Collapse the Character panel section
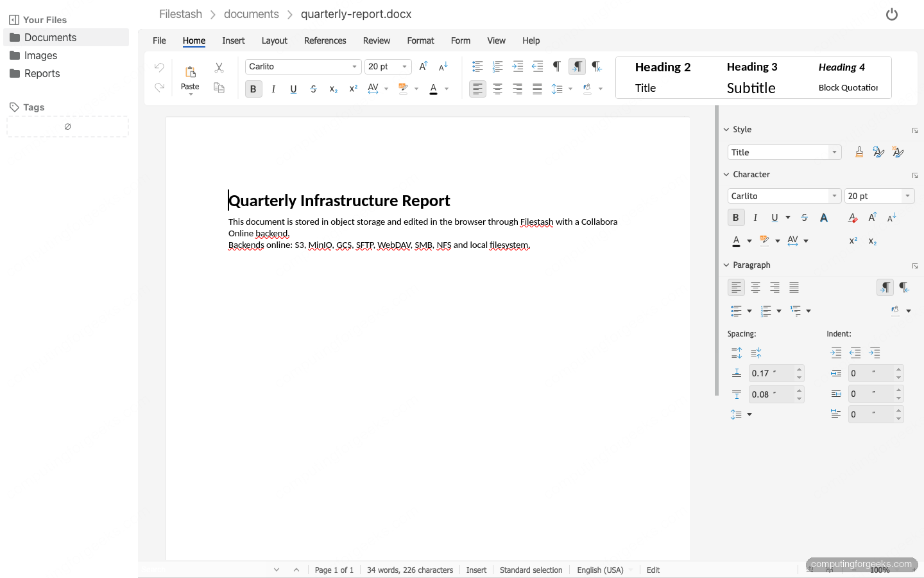The height and width of the screenshot is (578, 924). tap(726, 175)
